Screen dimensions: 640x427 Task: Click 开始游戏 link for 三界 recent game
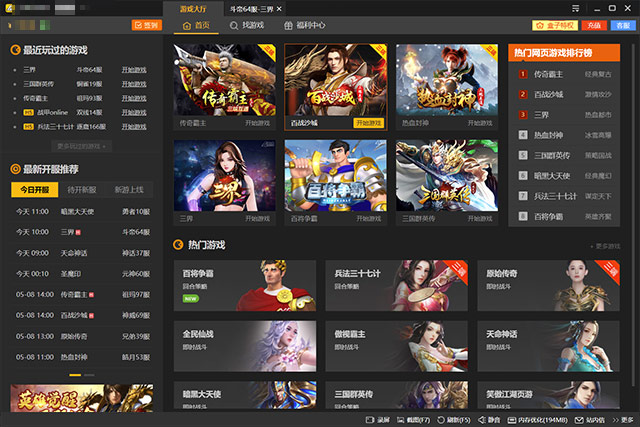tap(134, 70)
